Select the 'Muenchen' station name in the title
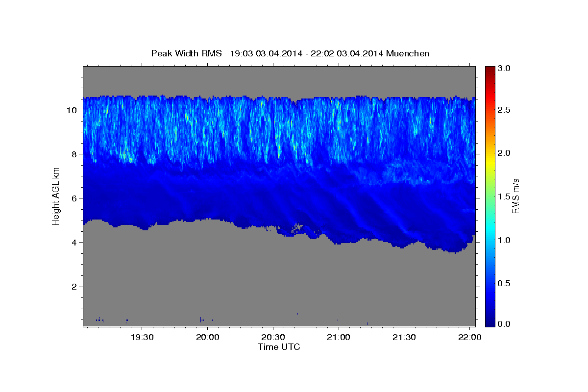Image resolution: width=588 pixels, height=392 pixels. (x=408, y=53)
